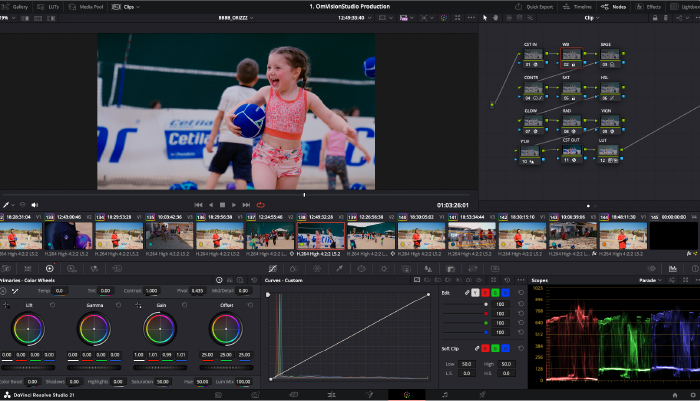Reset the Gamma wheel

[118, 305]
